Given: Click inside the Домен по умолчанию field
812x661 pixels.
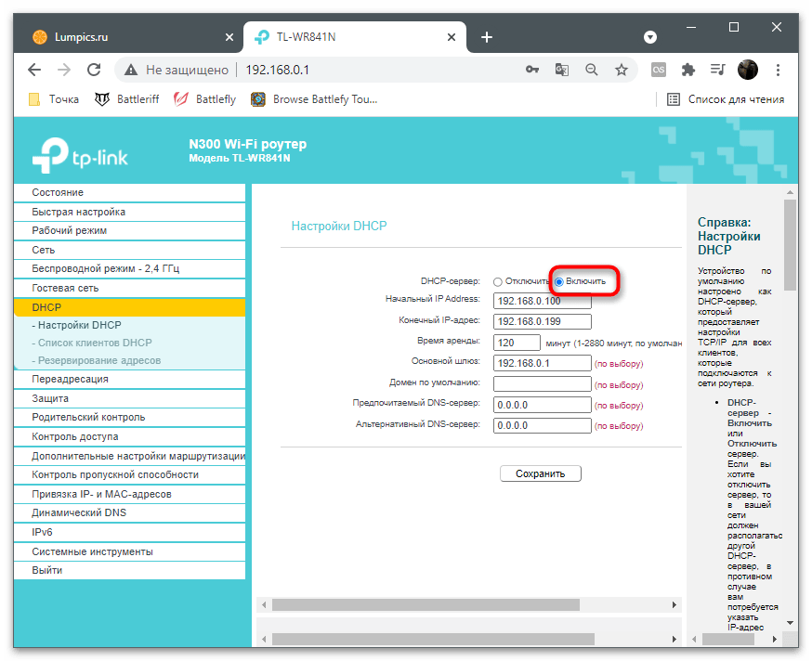Looking at the screenshot, I should click(542, 383).
